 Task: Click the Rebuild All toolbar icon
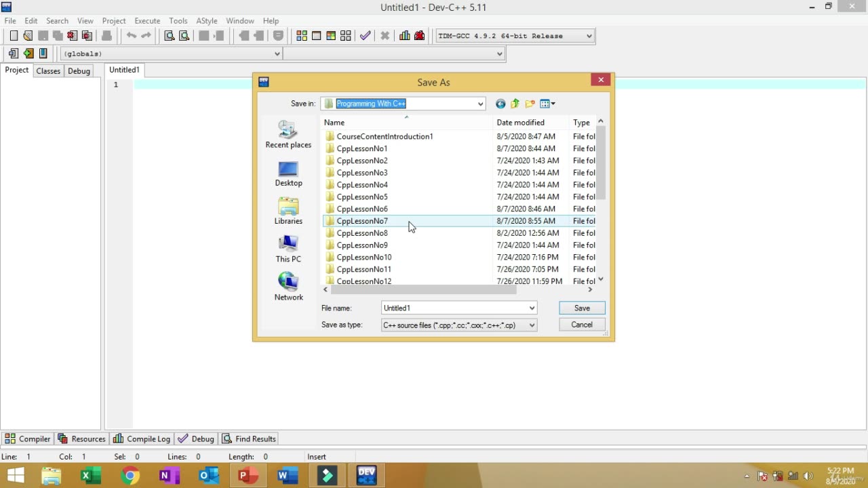pyautogui.click(x=346, y=36)
